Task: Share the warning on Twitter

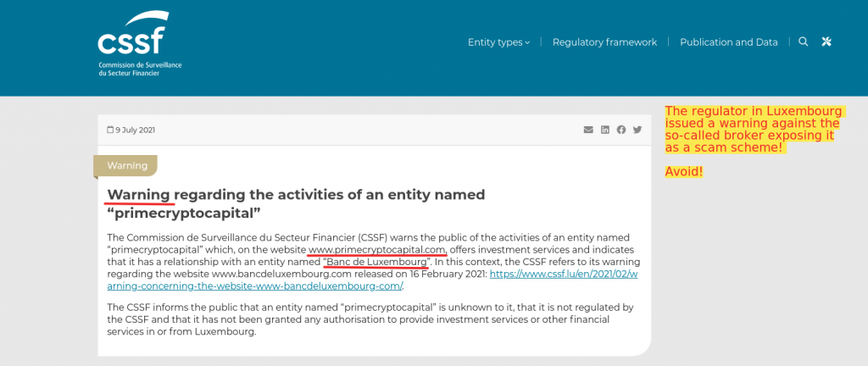Action: (637, 130)
